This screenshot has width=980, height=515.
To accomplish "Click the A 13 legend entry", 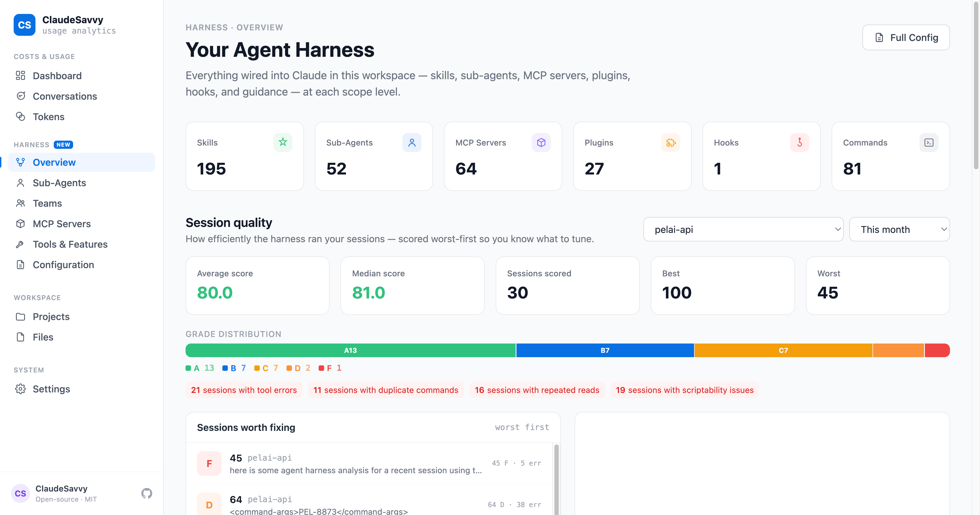I will click(x=200, y=368).
